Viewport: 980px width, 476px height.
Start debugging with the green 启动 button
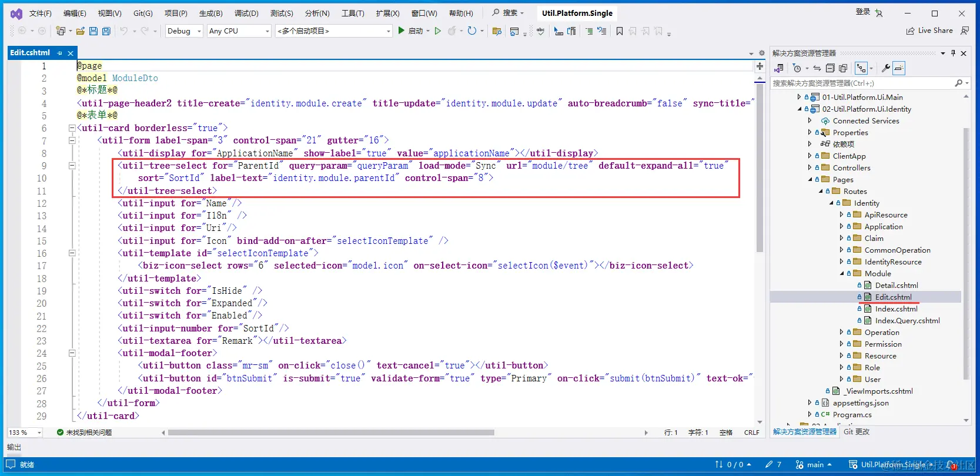pyautogui.click(x=410, y=31)
